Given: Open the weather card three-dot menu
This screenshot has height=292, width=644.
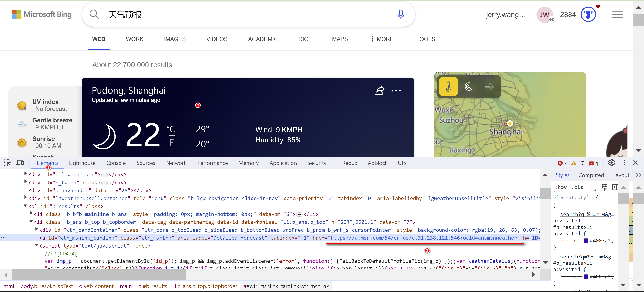Looking at the screenshot, I should pyautogui.click(x=396, y=91).
